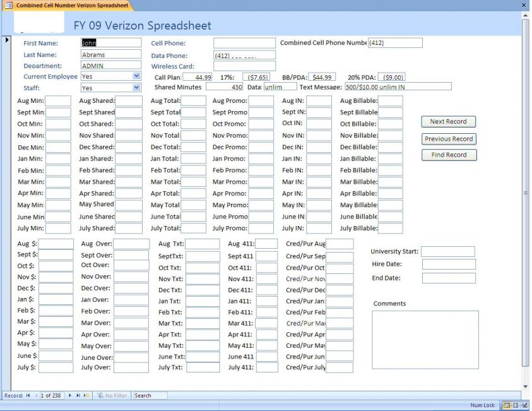532x411 pixels.
Task: Open the Staff dropdown
Action: pyautogui.click(x=136, y=88)
